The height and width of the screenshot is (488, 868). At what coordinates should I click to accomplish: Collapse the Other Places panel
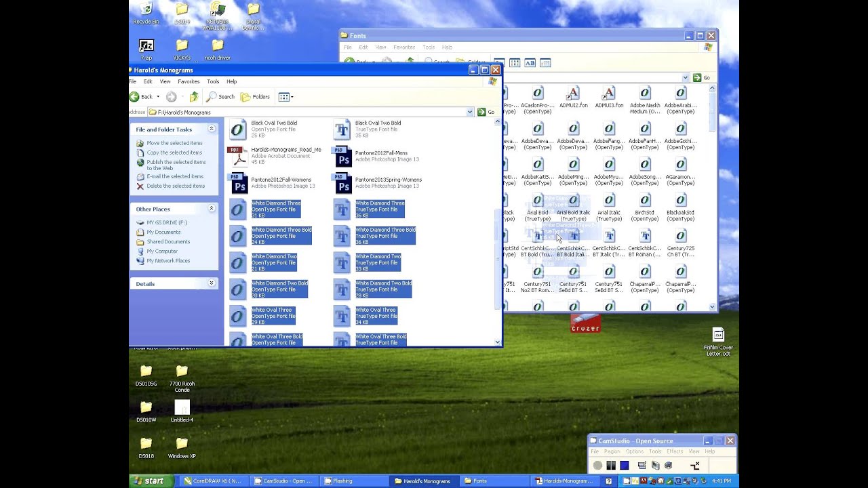[212, 209]
